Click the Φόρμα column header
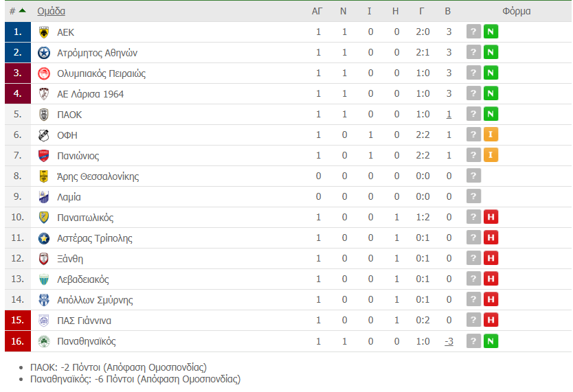 (516, 11)
